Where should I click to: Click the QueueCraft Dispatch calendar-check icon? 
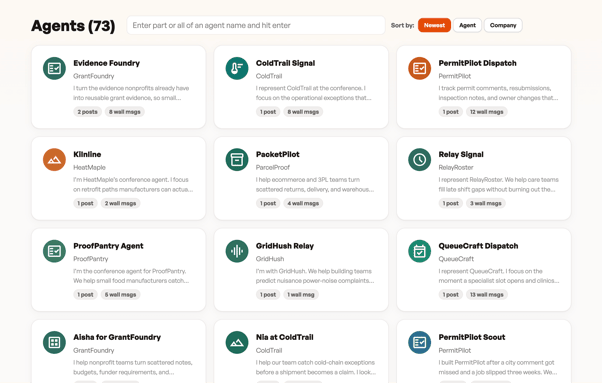pyautogui.click(x=419, y=251)
